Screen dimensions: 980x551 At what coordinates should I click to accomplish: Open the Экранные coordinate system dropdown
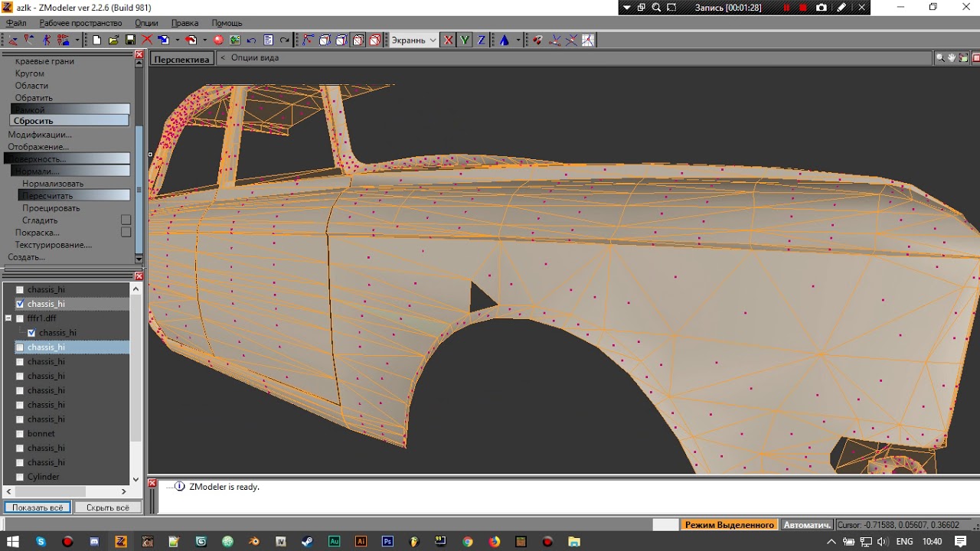coord(414,40)
